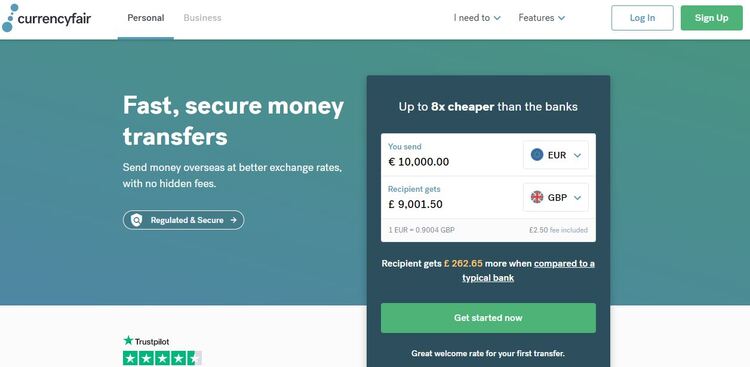
Task: Click the shield icon in Regulated & Secure
Action: [x=136, y=220]
